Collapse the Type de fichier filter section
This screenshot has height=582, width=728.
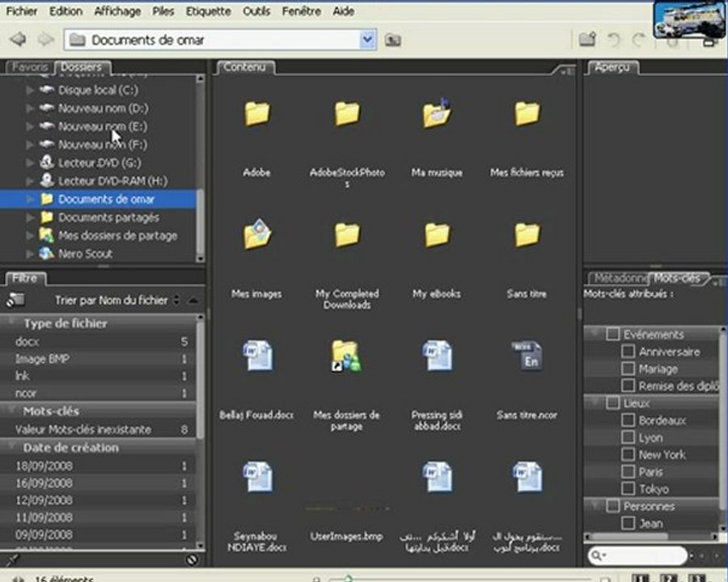[x=11, y=323]
